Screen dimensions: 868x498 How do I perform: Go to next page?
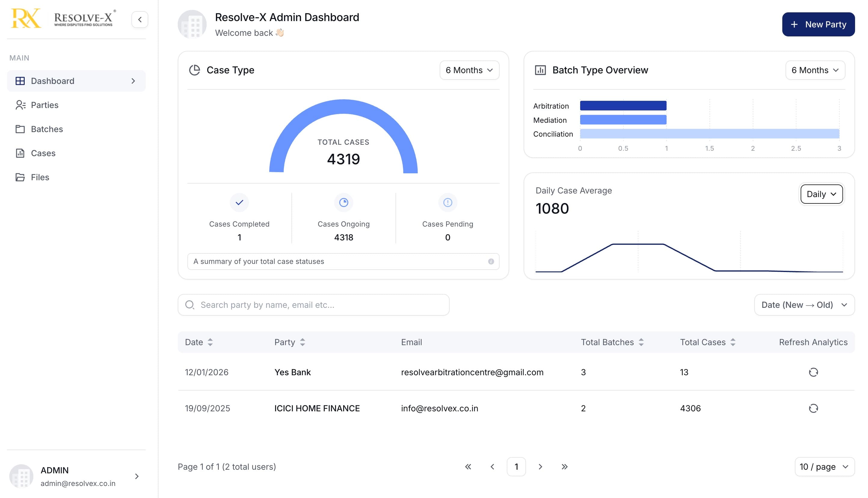point(540,467)
